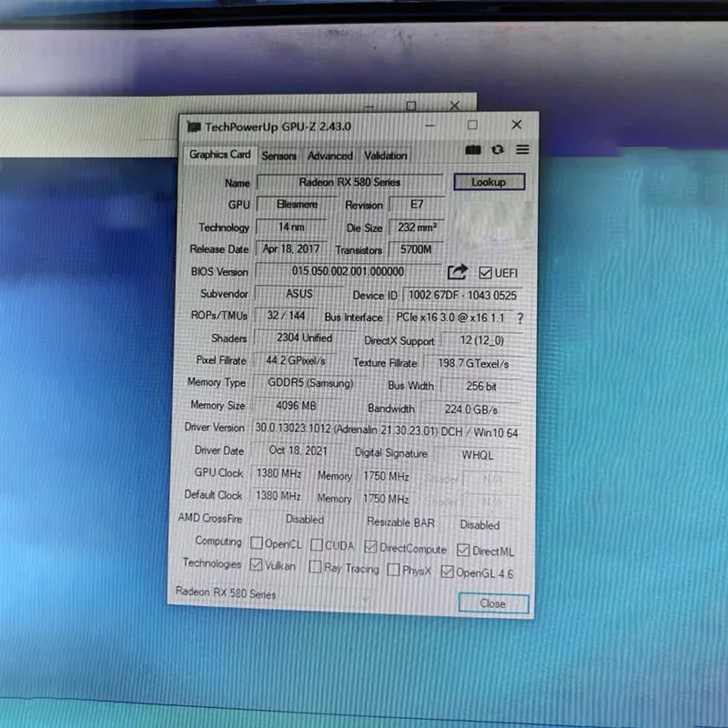The image size is (728, 728).
Task: Click the Name field Radeon RX 580 Series
Action: point(349,182)
